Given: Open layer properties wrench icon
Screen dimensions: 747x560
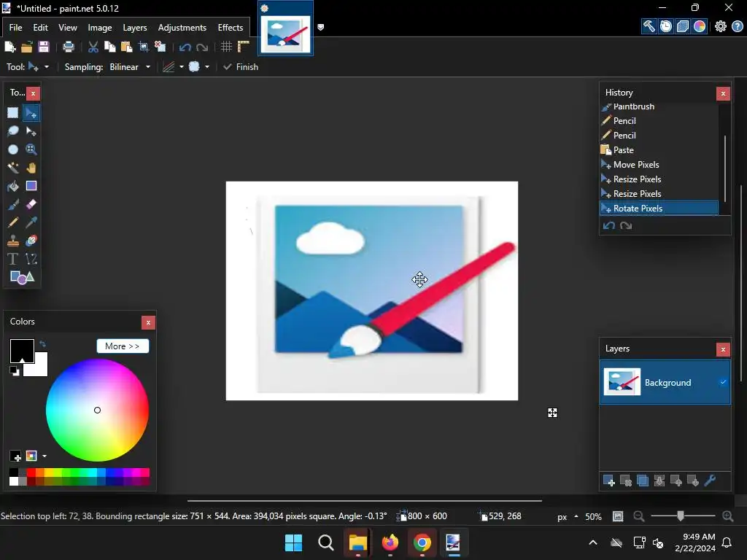Looking at the screenshot, I should (710, 481).
